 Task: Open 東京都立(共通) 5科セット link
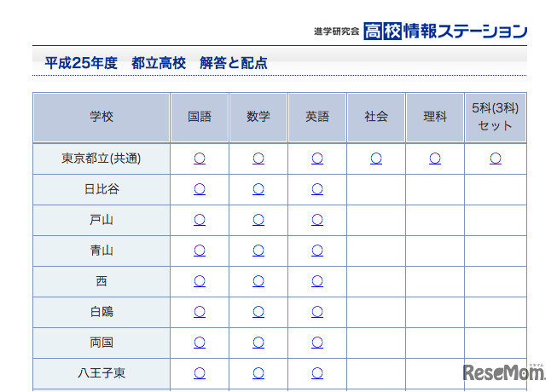(x=496, y=159)
